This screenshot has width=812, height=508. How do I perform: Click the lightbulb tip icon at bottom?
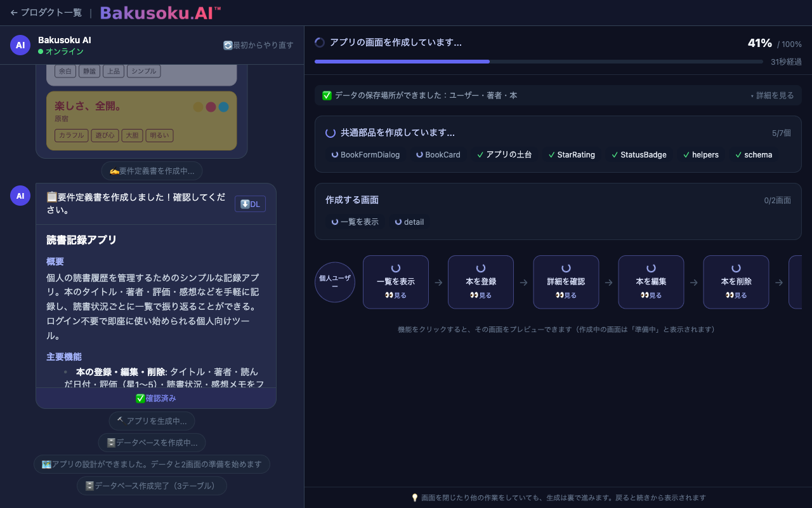[x=415, y=498]
